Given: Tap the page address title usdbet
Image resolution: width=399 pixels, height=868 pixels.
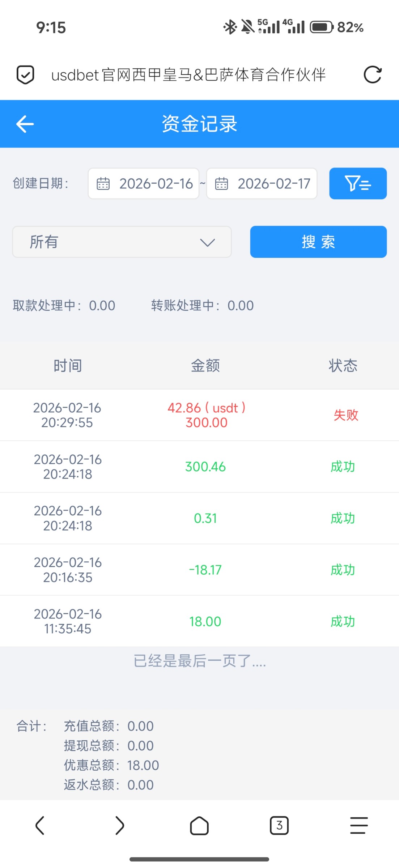Looking at the screenshot, I should pos(188,75).
